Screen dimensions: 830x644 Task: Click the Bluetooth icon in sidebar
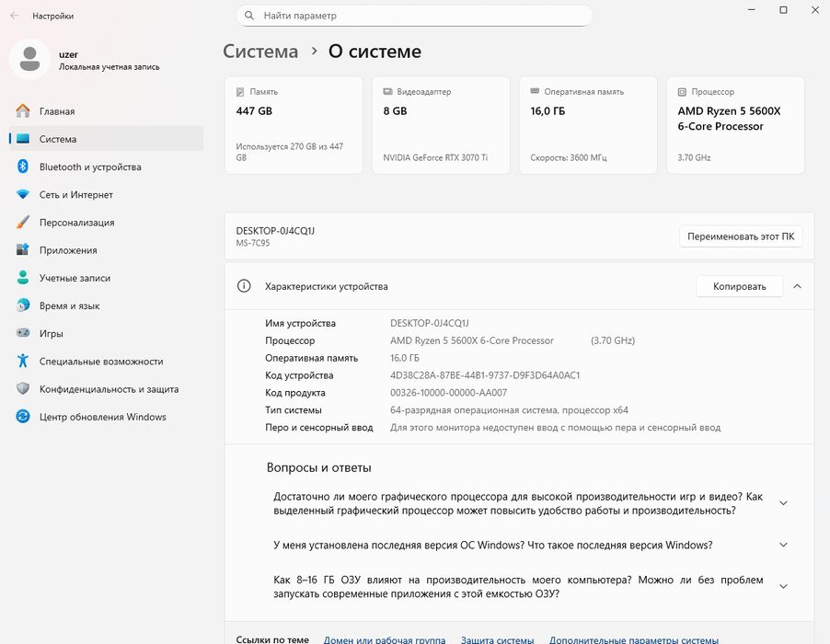(x=23, y=167)
